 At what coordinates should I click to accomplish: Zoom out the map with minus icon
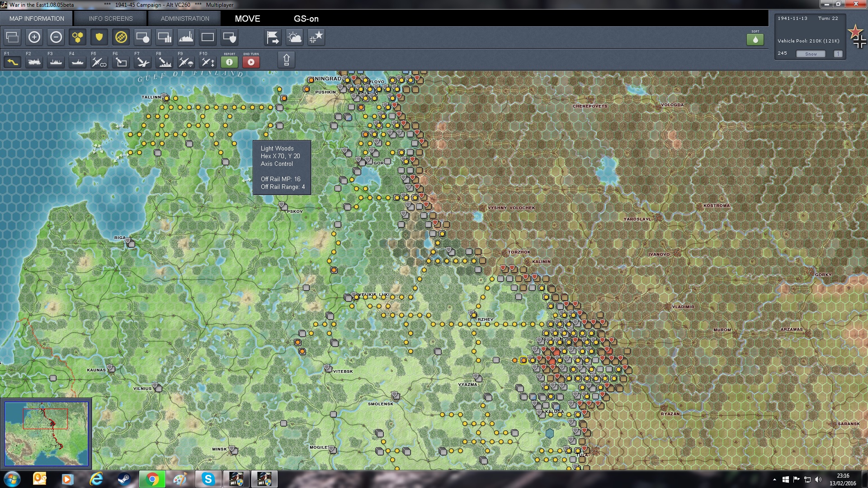tap(56, 38)
